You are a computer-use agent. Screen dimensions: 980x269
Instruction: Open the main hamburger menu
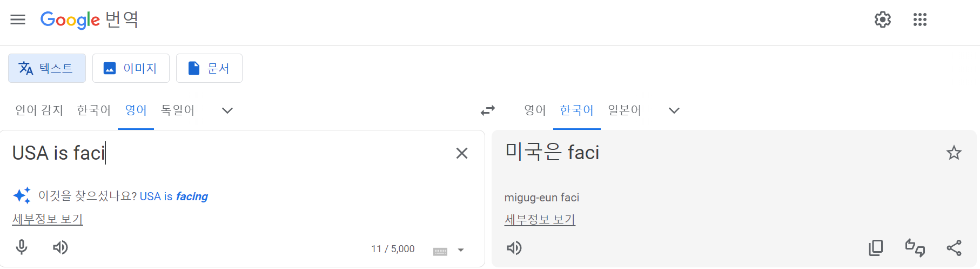pos(18,19)
